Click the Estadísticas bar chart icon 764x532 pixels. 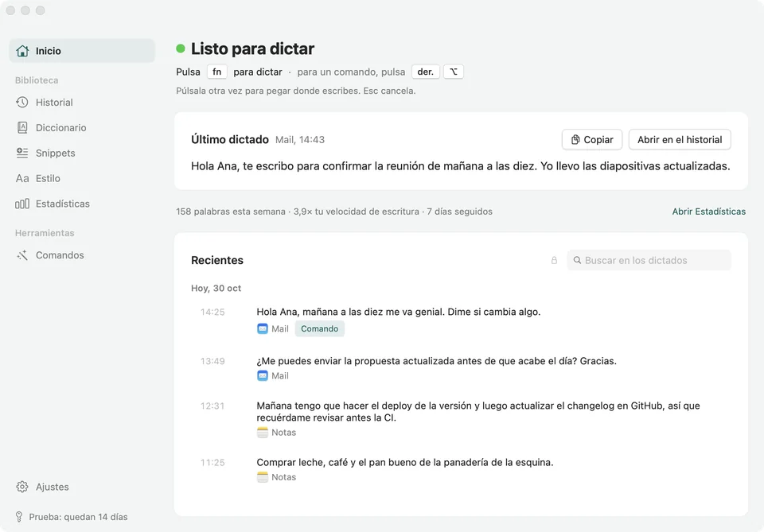click(22, 204)
